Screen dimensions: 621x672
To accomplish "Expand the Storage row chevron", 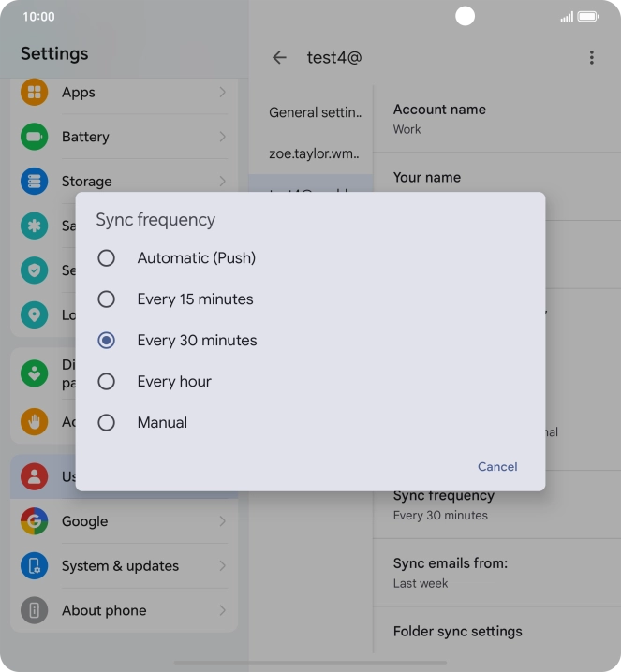I will pos(222,182).
